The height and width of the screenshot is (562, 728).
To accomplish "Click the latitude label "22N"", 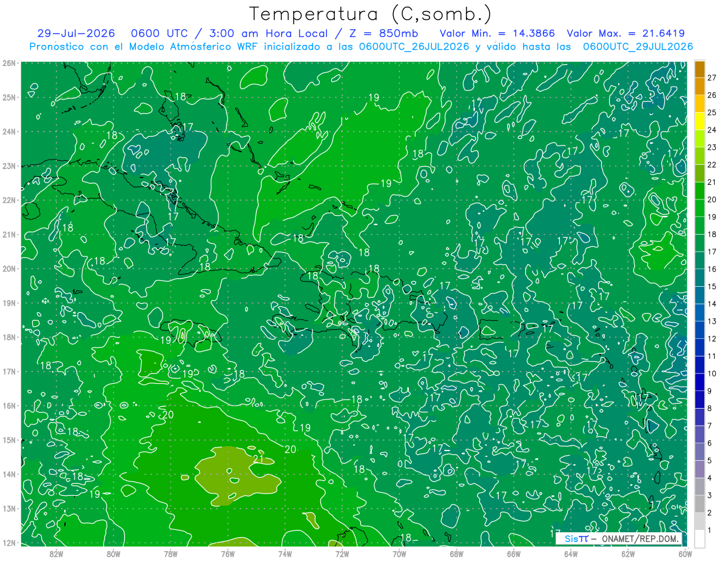I will coord(9,200).
